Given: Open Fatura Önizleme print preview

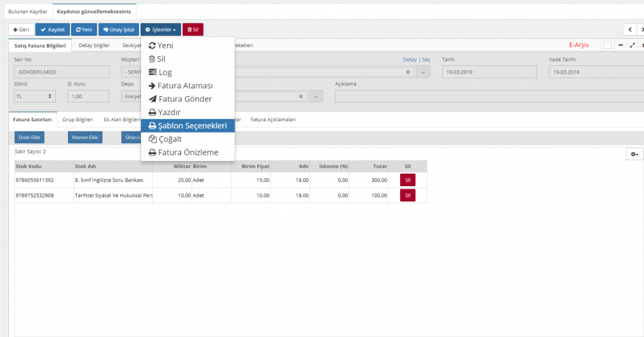Looking at the screenshot, I should [187, 152].
